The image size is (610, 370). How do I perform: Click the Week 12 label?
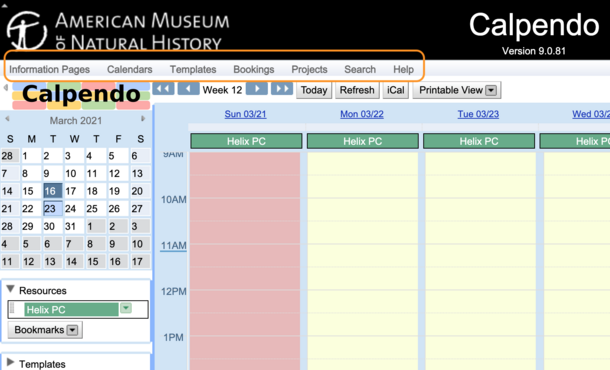223,90
